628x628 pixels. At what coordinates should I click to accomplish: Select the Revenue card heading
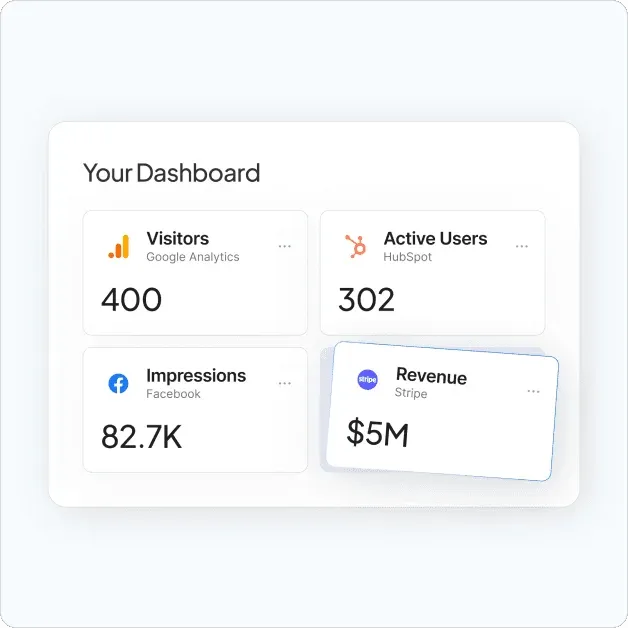pos(431,376)
